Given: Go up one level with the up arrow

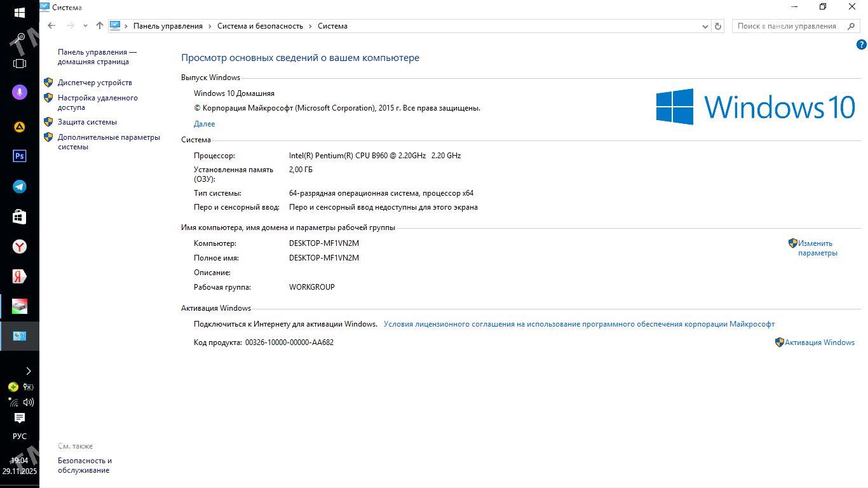Looking at the screenshot, I should tap(99, 26).
